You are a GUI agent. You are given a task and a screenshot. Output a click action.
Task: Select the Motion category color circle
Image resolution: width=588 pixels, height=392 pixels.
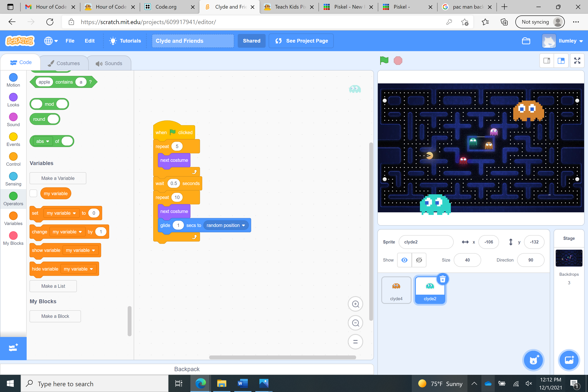[x=13, y=78]
